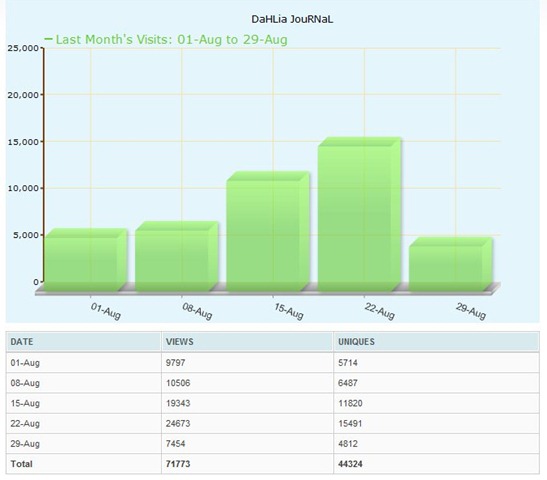Click the 29-Aug bar in chart

[x=451, y=264]
